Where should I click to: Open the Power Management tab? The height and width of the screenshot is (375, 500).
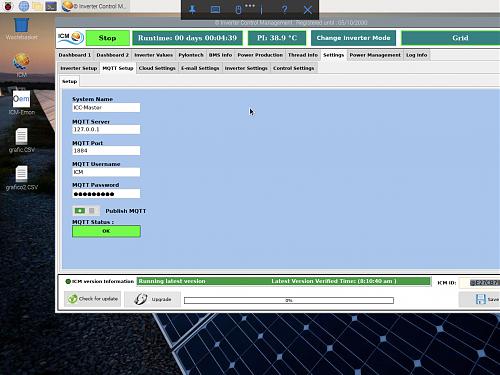[375, 55]
